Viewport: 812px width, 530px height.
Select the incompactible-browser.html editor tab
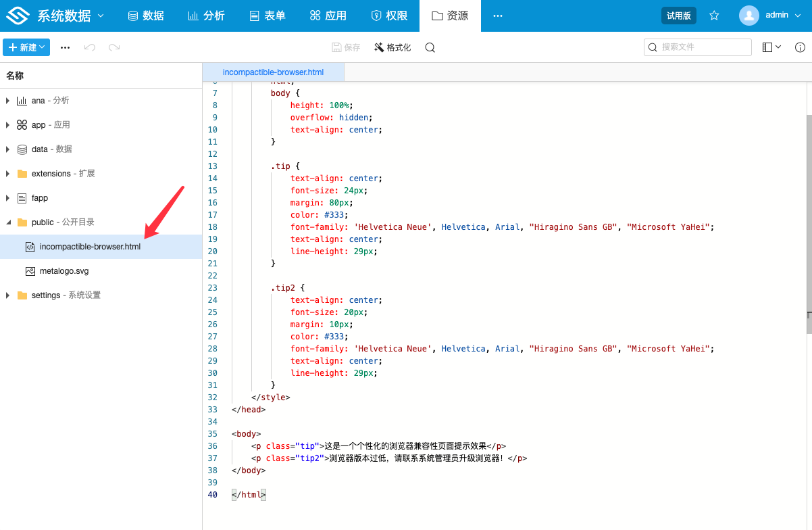(273, 72)
